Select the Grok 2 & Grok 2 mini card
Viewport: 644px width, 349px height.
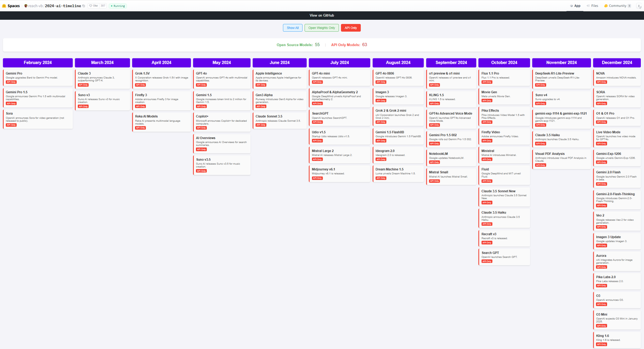(x=398, y=115)
